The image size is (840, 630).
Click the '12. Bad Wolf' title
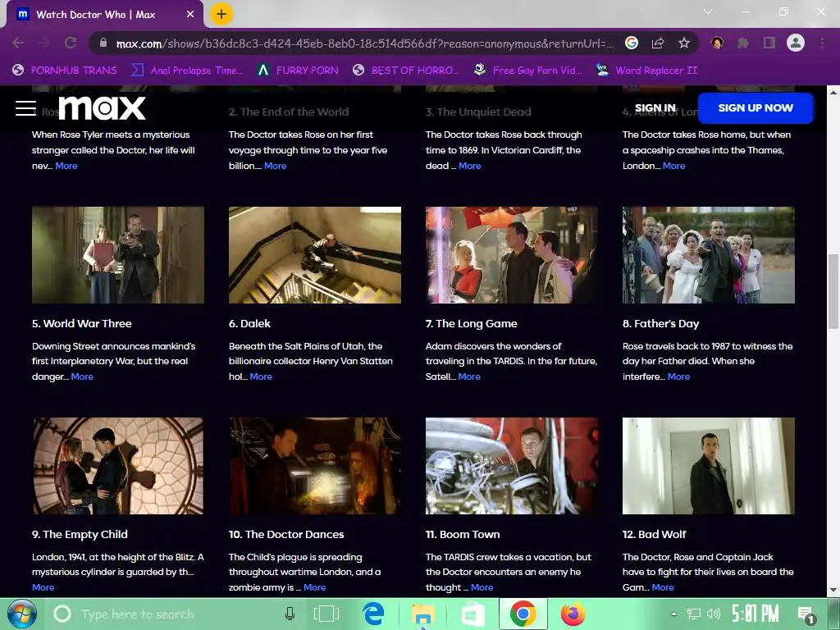click(x=654, y=534)
